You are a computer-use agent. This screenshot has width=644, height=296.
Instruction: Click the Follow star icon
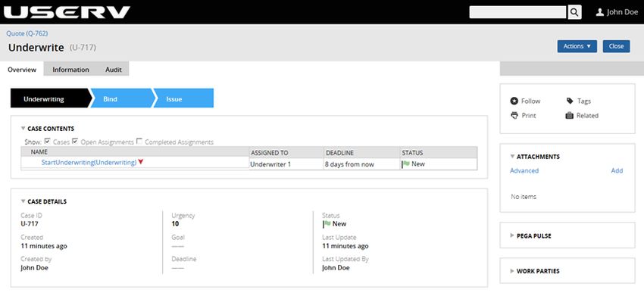pos(514,101)
